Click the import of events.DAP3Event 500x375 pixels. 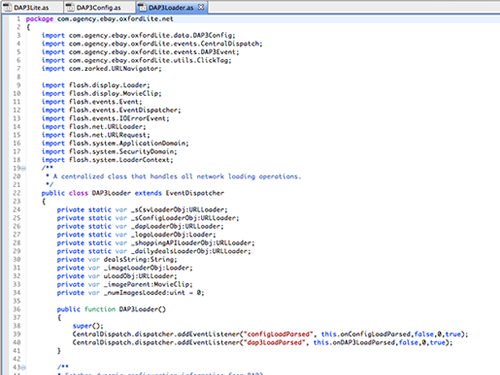coord(140,52)
